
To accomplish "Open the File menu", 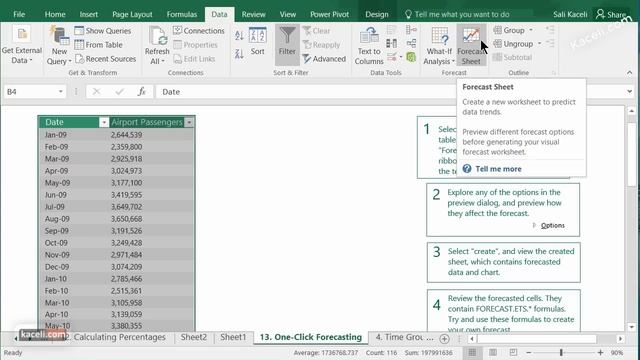I will tap(19, 14).
